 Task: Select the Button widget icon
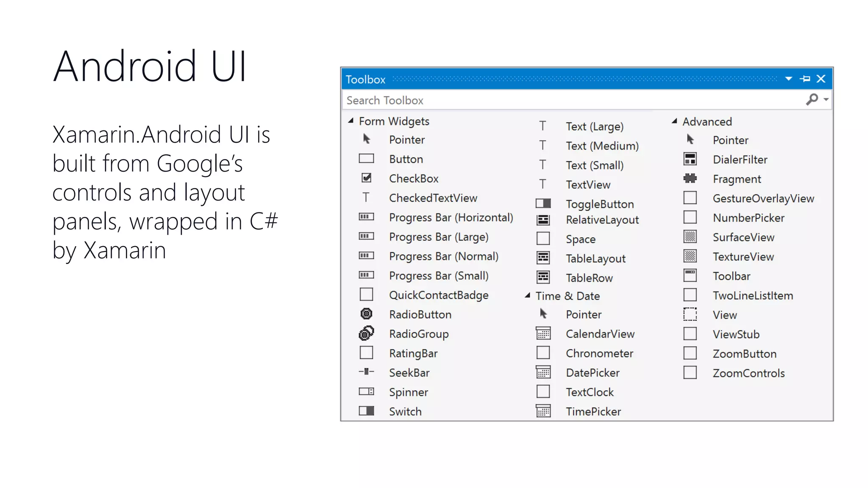click(x=367, y=158)
